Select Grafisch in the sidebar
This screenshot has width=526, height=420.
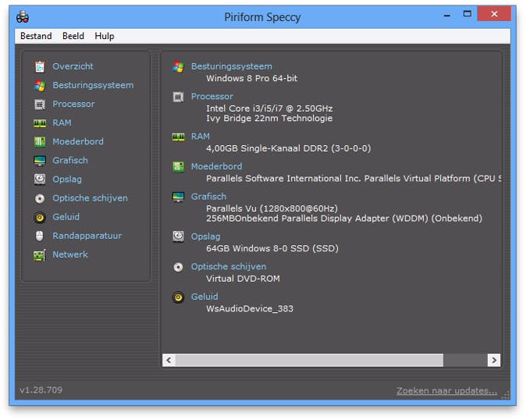pyautogui.click(x=70, y=160)
